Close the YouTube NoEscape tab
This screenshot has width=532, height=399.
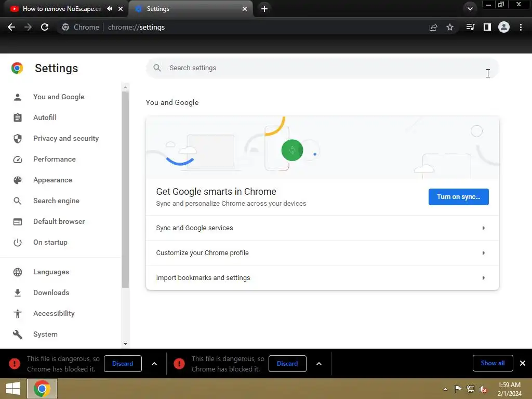pos(121,9)
